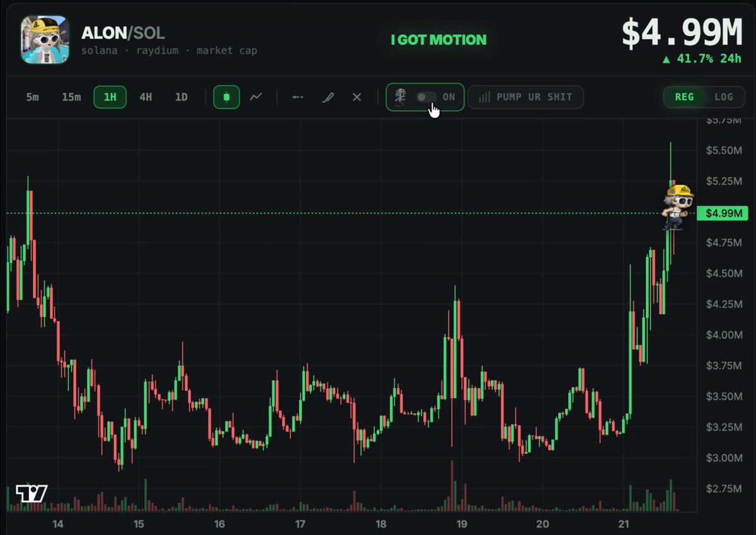The image size is (756, 535).
Task: Switch the chart scale to LOG
Action: tap(724, 97)
